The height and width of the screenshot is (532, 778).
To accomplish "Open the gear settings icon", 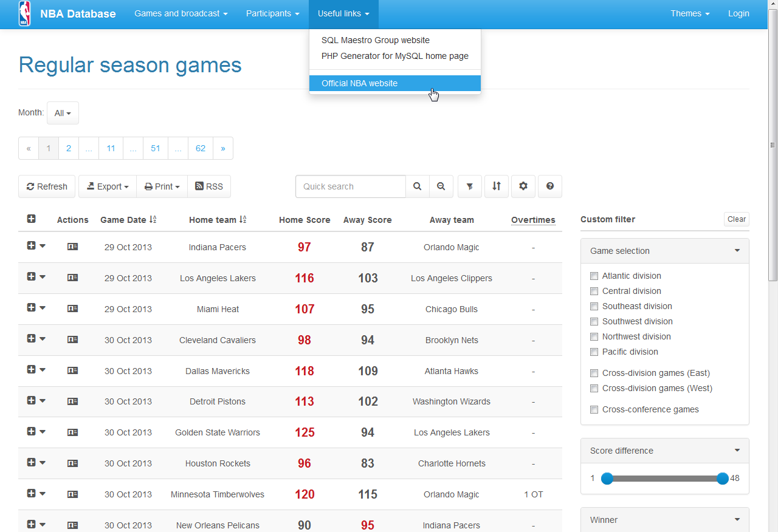I will (x=523, y=186).
